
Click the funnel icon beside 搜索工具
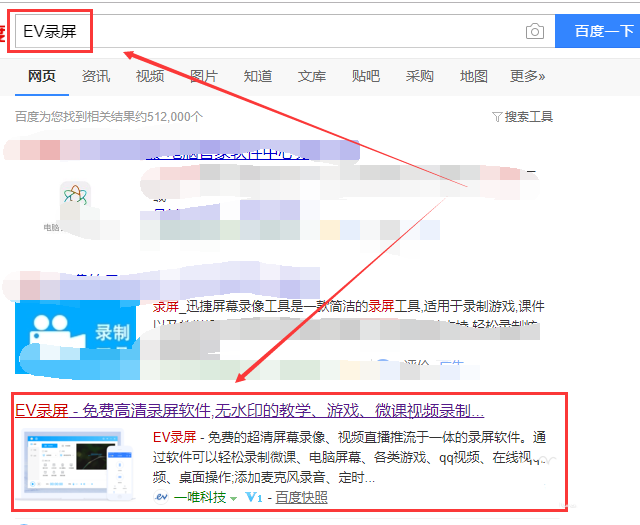tap(497, 118)
